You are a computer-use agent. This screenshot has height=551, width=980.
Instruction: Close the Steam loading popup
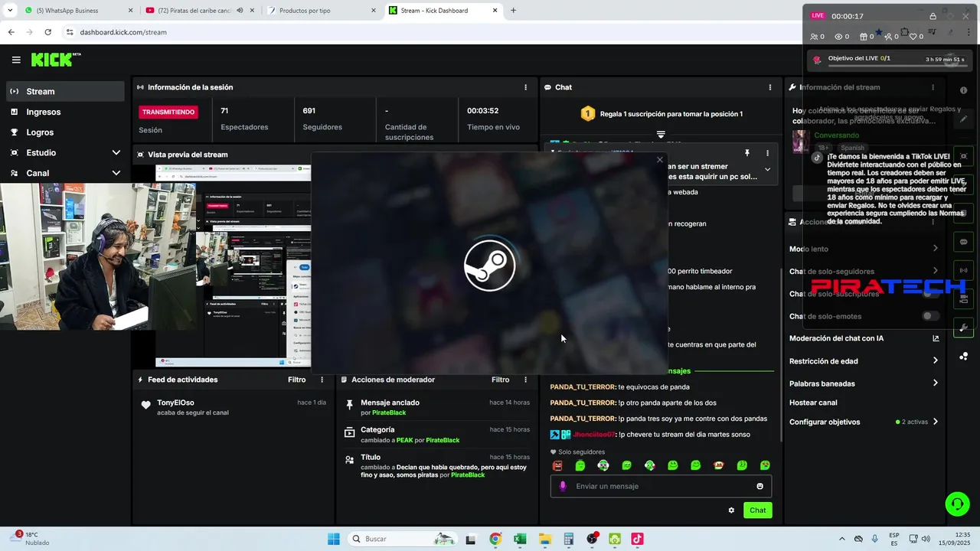(660, 160)
